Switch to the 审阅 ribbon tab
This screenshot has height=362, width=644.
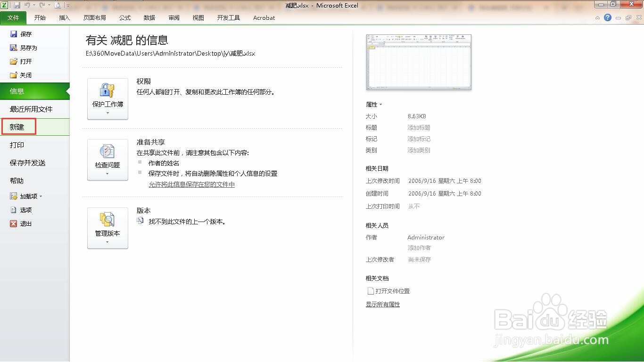click(x=174, y=18)
